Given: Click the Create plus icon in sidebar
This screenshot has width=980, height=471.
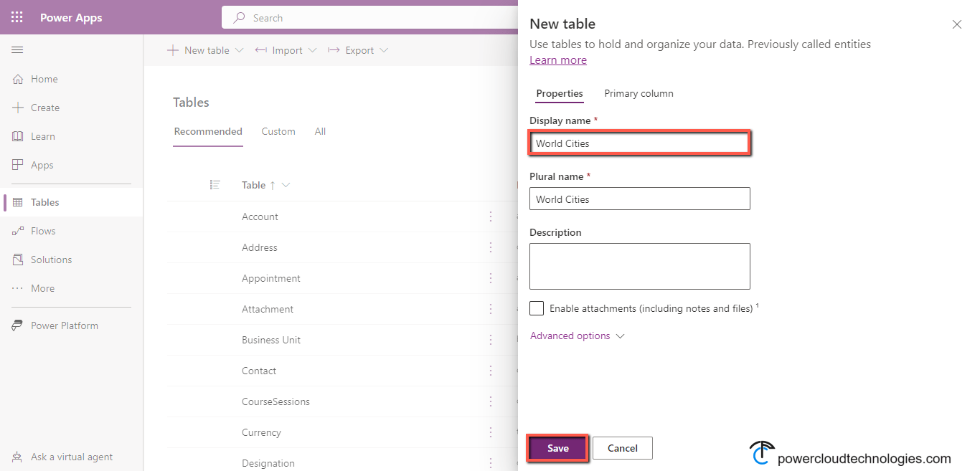Looking at the screenshot, I should [18, 108].
